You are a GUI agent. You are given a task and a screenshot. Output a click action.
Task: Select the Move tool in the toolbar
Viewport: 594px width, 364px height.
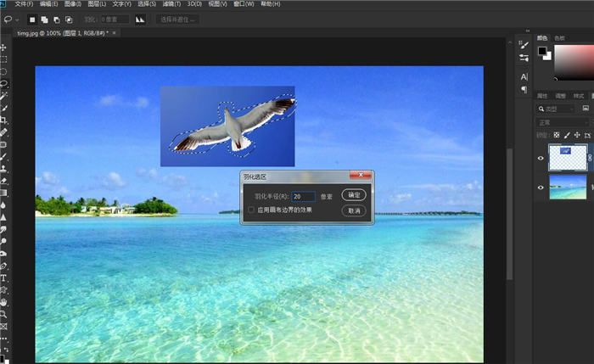point(4,48)
